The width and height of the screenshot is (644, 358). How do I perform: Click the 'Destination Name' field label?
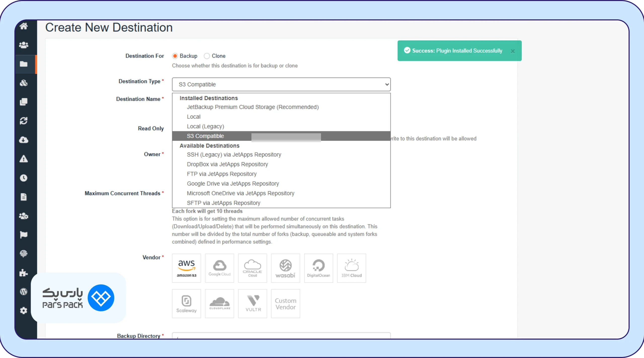click(x=138, y=99)
